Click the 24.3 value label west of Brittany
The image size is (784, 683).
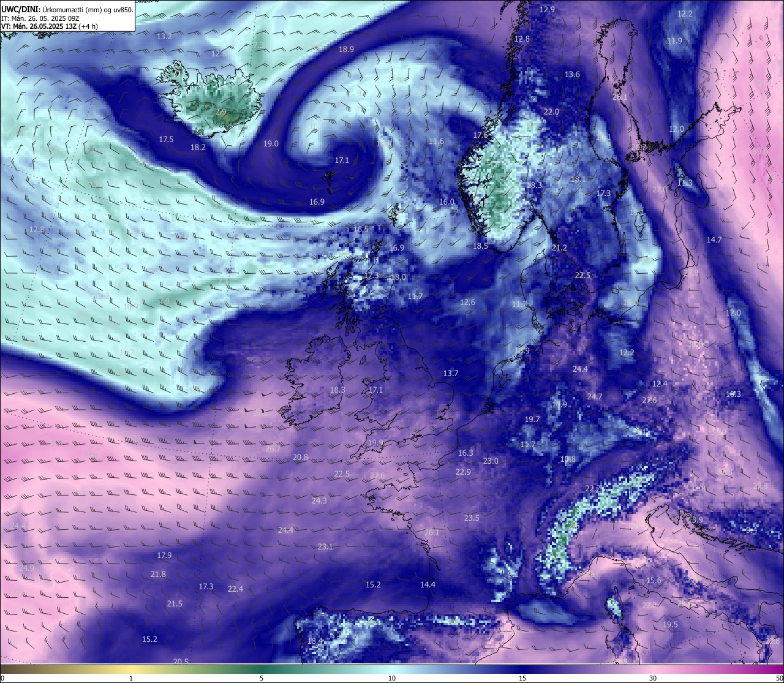319,501
